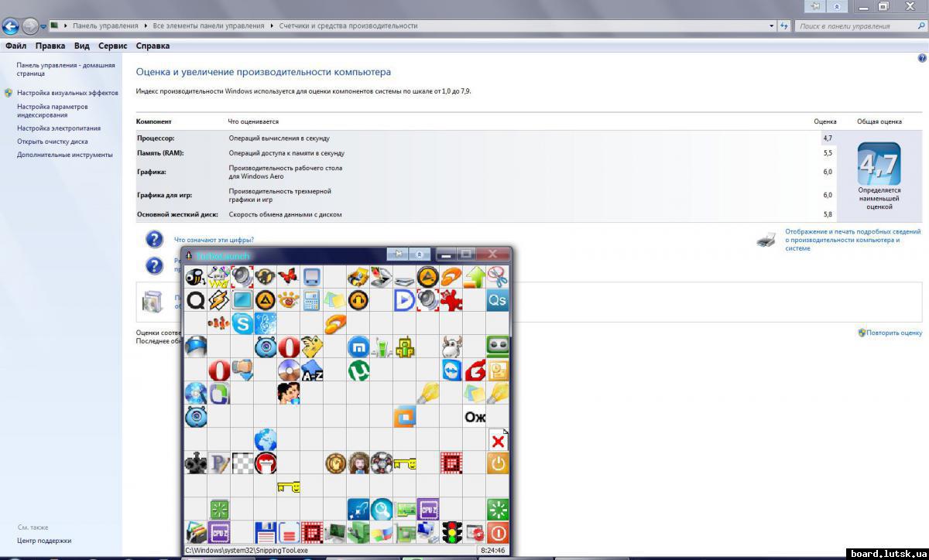Launch the XnView orange eye icon
Image resolution: width=929 pixels, height=560 pixels.
point(289,300)
